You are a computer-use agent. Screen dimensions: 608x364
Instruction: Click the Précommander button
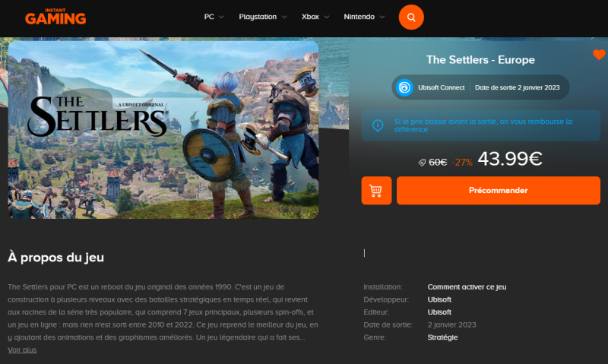tap(499, 190)
